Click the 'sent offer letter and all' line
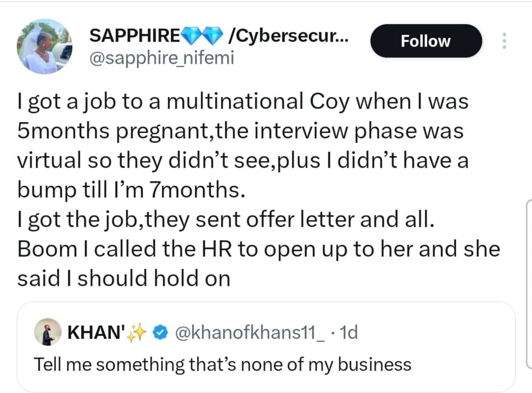Image resolution: width=532 pixels, height=393 pixels. click(x=226, y=219)
